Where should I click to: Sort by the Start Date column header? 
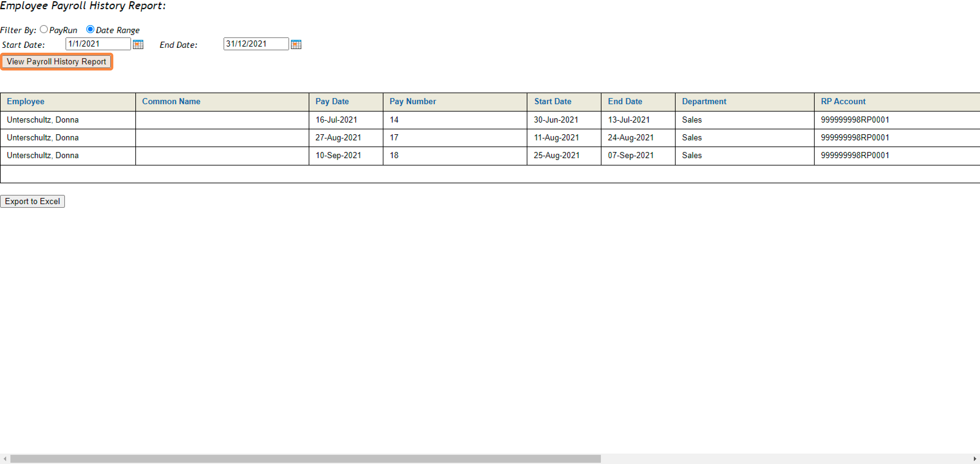(553, 101)
